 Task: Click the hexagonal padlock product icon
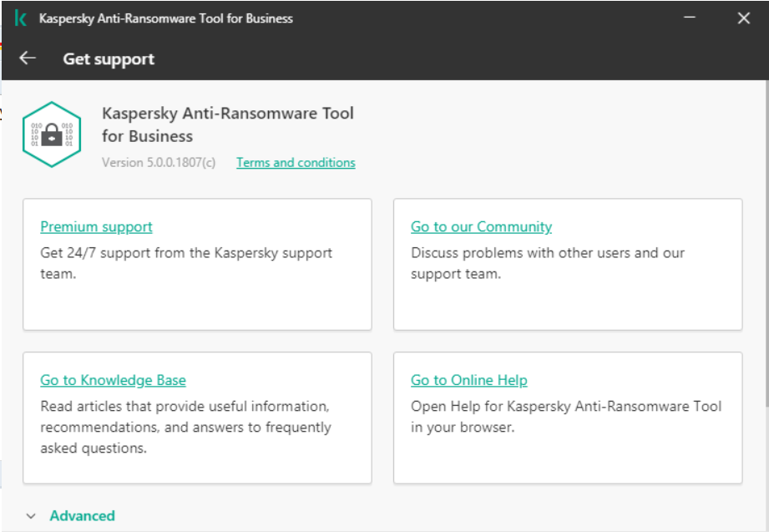point(52,134)
